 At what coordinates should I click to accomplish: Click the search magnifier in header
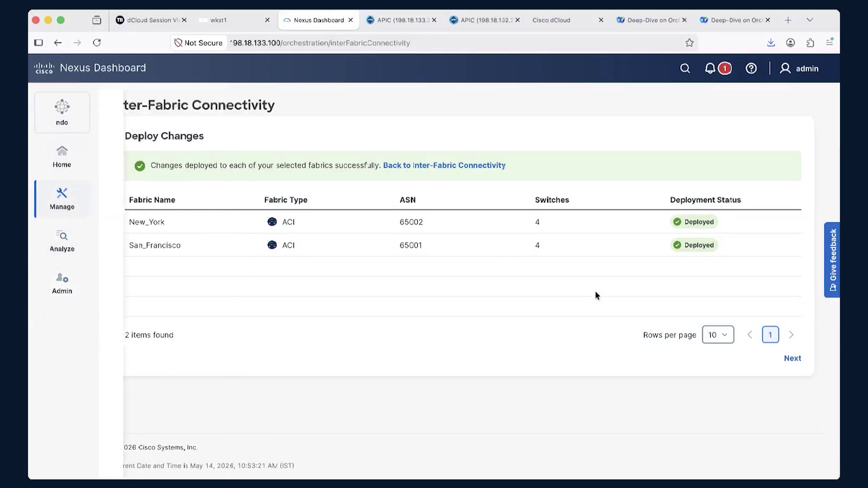[685, 68]
